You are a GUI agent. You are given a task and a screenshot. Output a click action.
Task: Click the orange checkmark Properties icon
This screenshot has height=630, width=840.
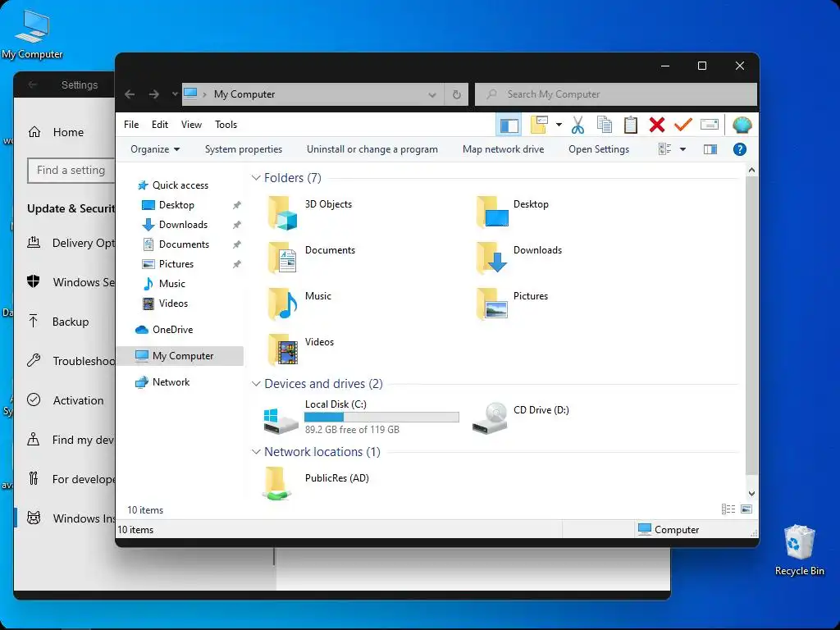pos(683,125)
